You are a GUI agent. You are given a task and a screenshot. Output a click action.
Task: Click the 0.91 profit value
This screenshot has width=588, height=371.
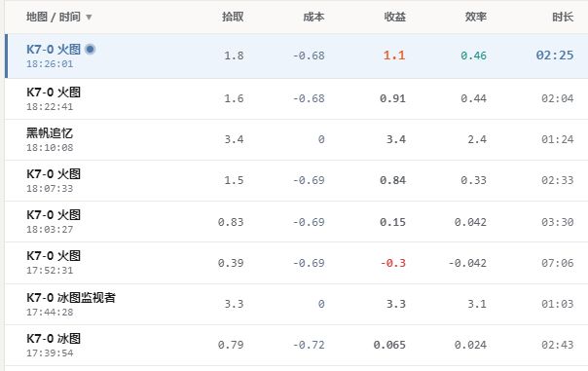(x=392, y=98)
